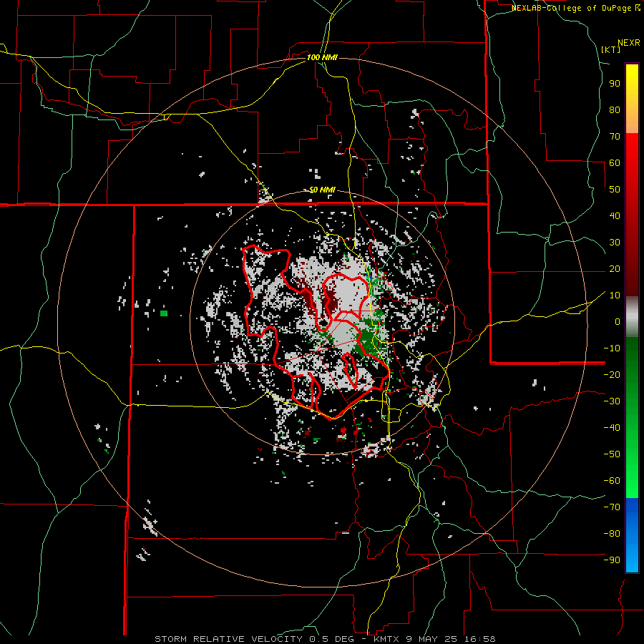This screenshot has width=644, height=644.
Task: Click the -50 value on the velocity scale
Action: click(x=612, y=454)
